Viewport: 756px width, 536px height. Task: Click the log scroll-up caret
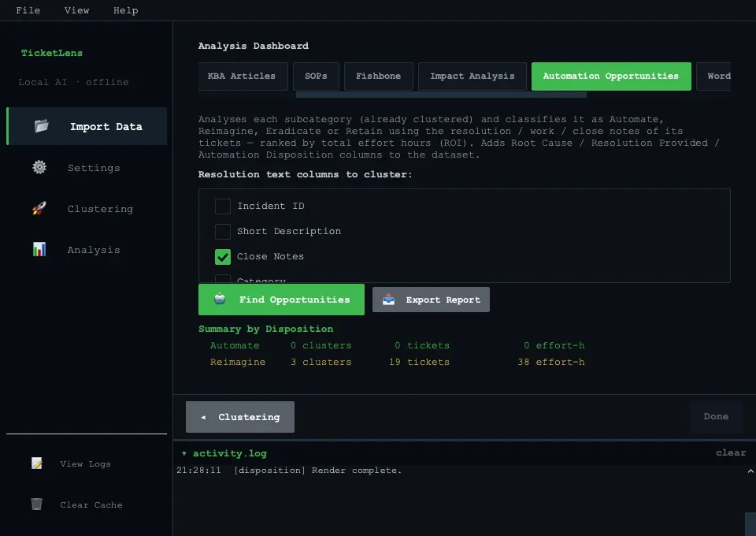(x=750, y=471)
